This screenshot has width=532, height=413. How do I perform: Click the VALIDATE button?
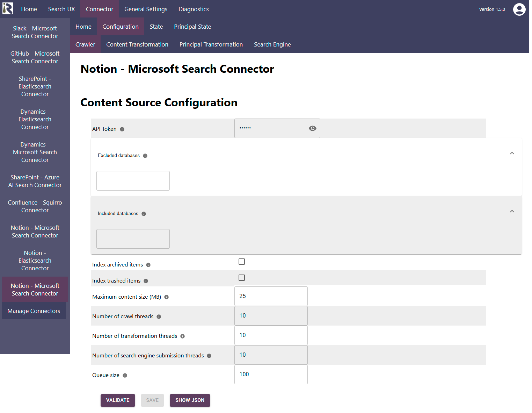coord(118,400)
